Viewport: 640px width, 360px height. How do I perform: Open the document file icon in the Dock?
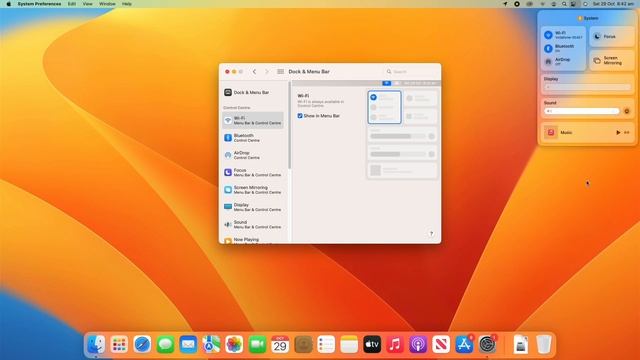click(x=520, y=344)
